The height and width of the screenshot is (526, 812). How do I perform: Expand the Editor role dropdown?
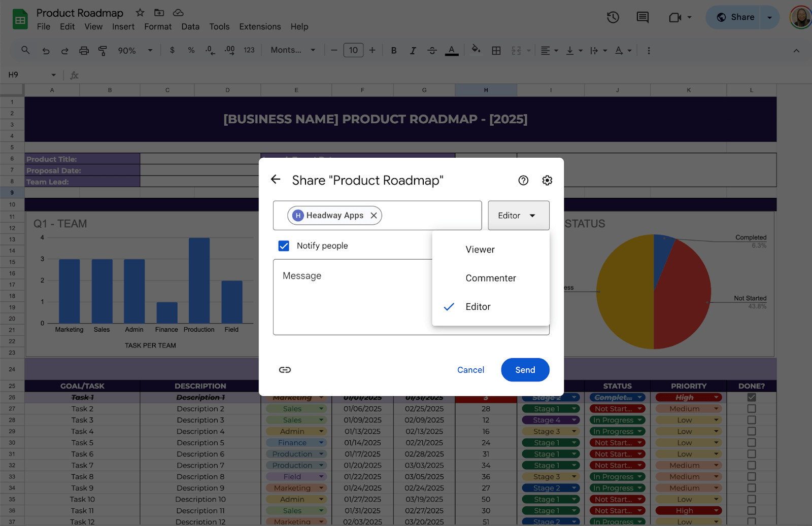point(518,216)
